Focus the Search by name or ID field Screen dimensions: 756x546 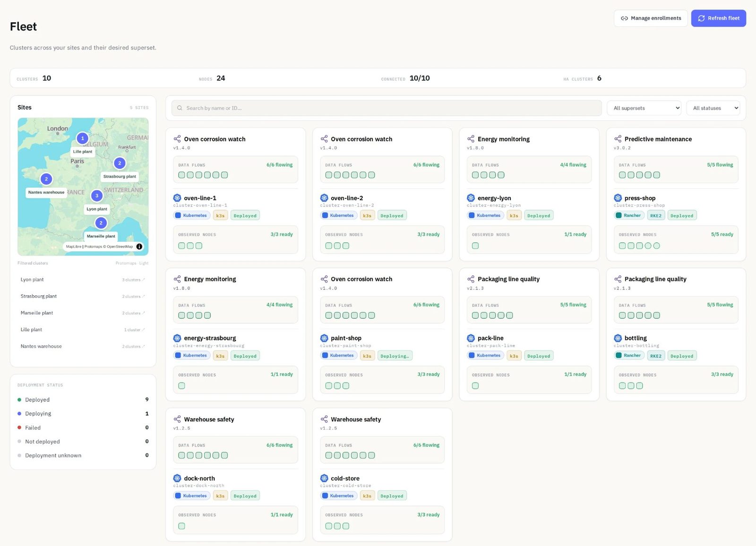[x=387, y=108]
